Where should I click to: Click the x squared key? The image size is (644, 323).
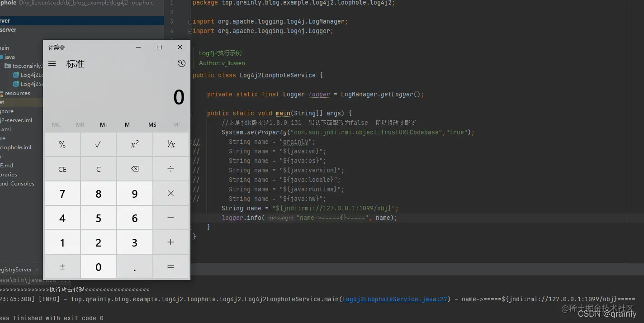pos(135,144)
